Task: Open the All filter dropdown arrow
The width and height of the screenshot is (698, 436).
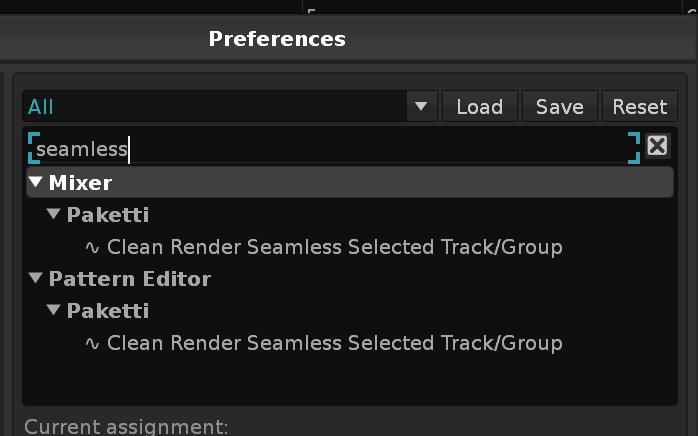Action: click(421, 106)
